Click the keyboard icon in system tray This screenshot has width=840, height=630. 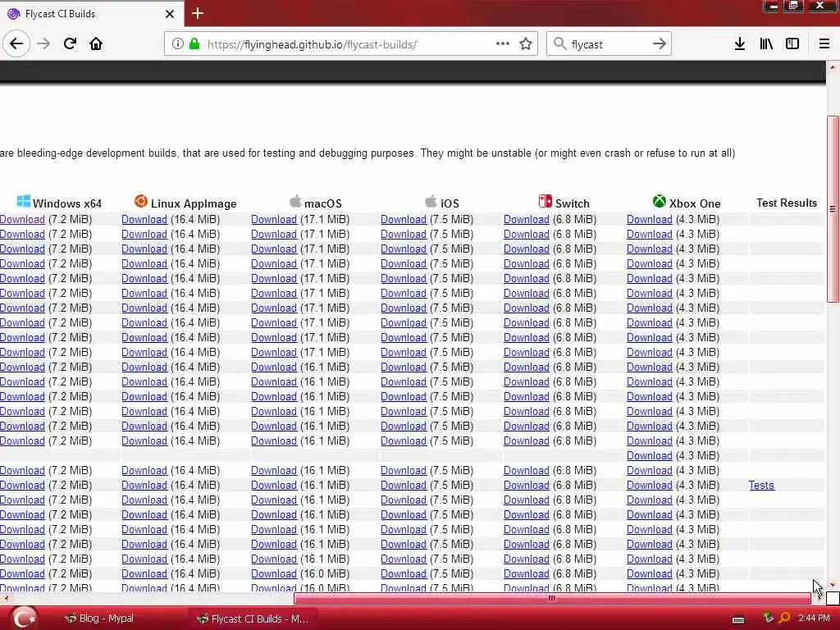[738, 620]
